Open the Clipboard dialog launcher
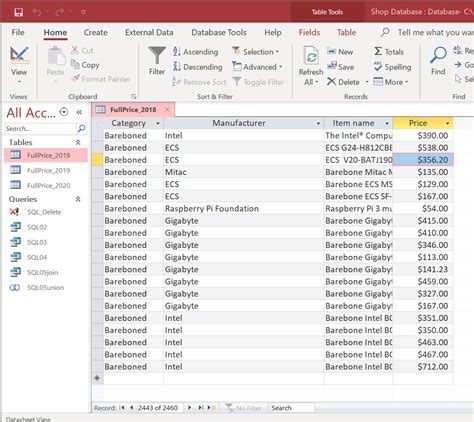This screenshot has width=474, height=422. coord(134,96)
